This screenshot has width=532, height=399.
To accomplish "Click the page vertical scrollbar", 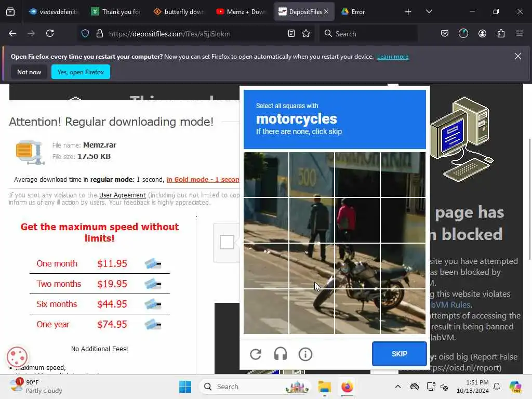I will (529, 199).
